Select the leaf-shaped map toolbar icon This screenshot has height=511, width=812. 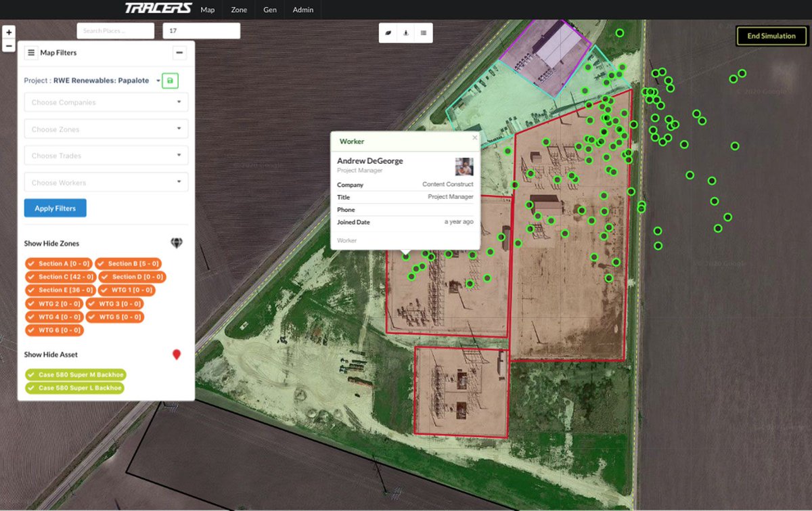[388, 32]
